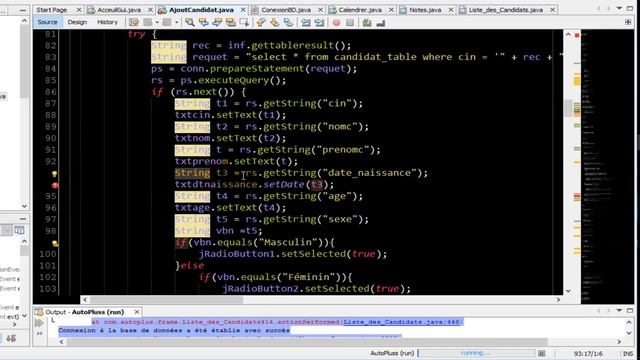Viewport: 640px width, 360px height.
Task: Close the AjoutCandidat.java tab
Action: click(x=243, y=9)
